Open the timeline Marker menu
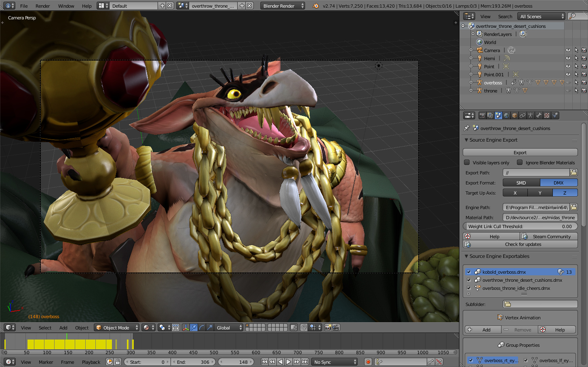 click(x=46, y=362)
